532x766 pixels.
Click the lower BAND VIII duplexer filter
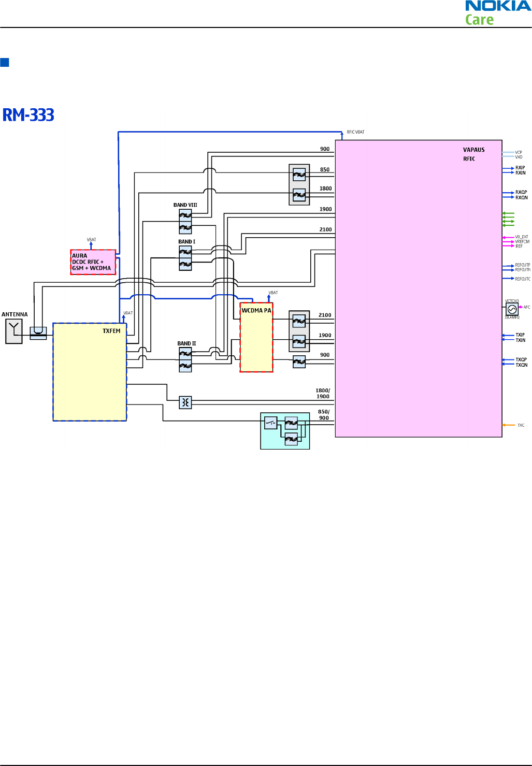pyautogui.click(x=185, y=228)
